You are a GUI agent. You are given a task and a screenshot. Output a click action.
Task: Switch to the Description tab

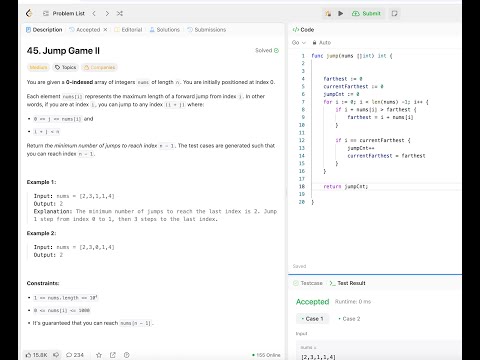point(44,30)
